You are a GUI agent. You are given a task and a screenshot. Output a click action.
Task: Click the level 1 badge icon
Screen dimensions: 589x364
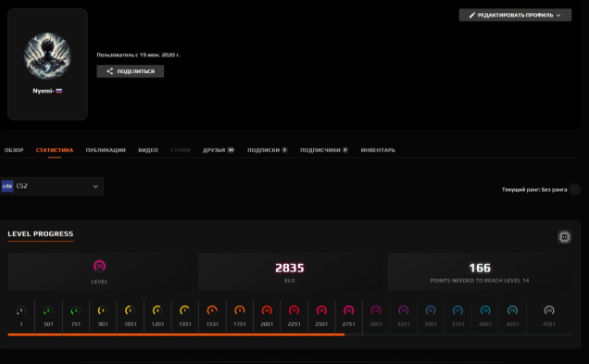21,310
